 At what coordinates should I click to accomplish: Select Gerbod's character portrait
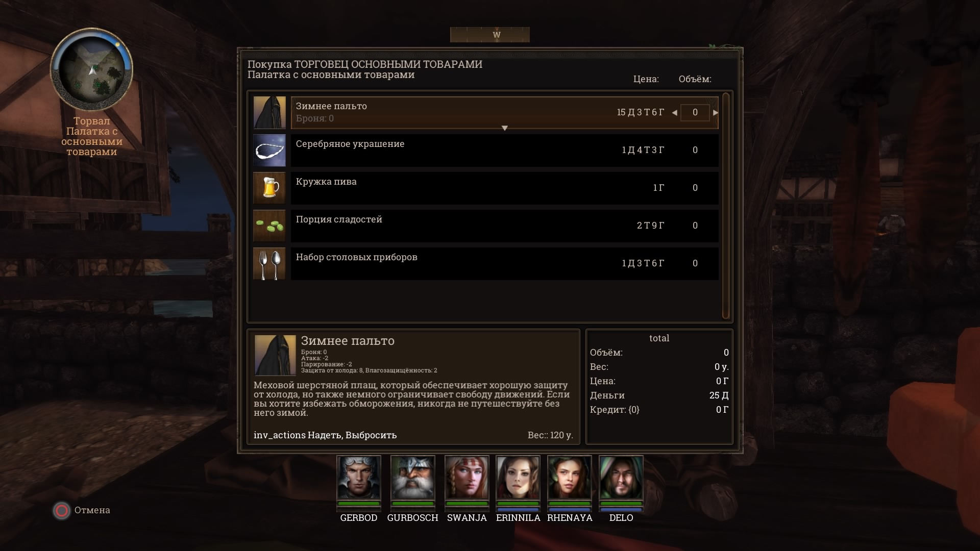point(359,478)
